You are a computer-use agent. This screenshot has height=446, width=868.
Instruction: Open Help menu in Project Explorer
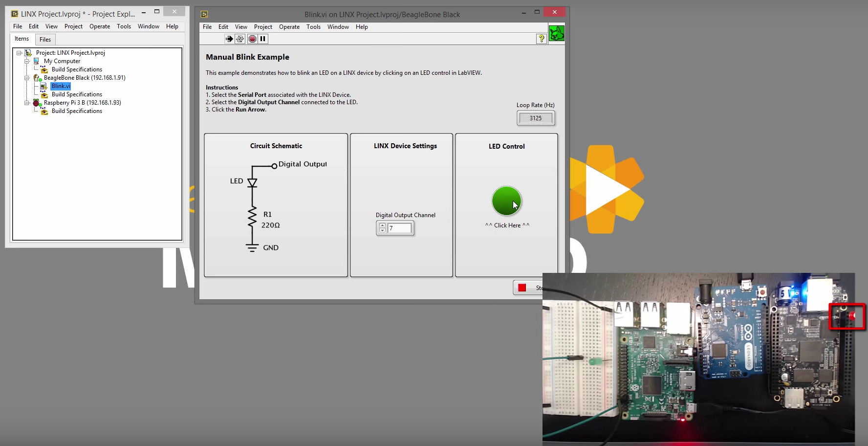click(x=172, y=26)
